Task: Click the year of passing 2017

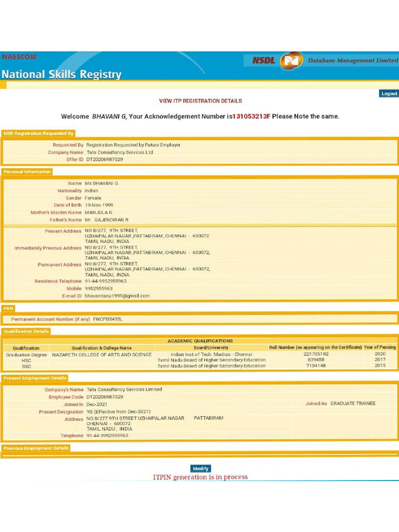Action: [x=380, y=360]
